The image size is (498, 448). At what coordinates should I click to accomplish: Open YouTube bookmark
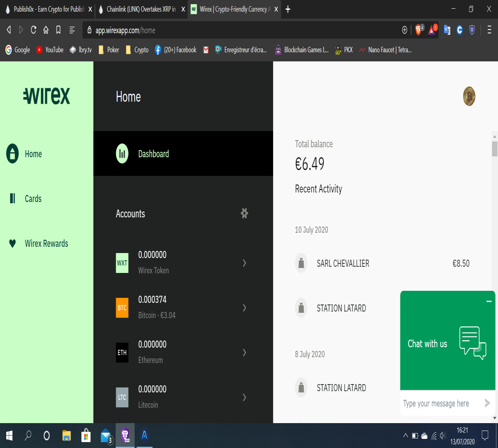(x=50, y=50)
